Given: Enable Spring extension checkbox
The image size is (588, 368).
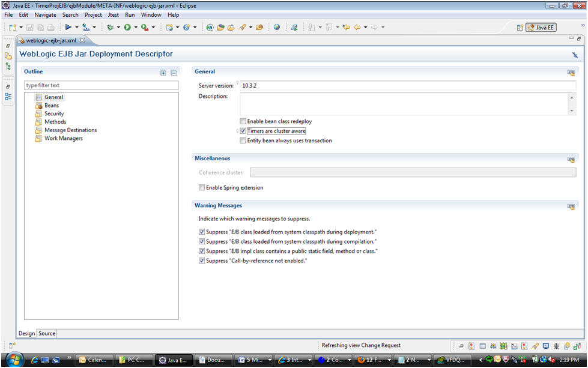Looking at the screenshot, I should [202, 187].
